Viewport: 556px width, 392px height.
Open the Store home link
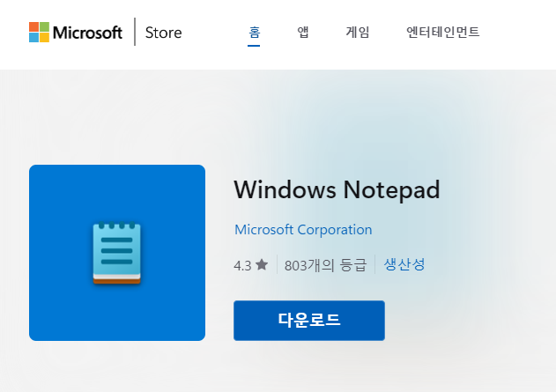pos(164,33)
